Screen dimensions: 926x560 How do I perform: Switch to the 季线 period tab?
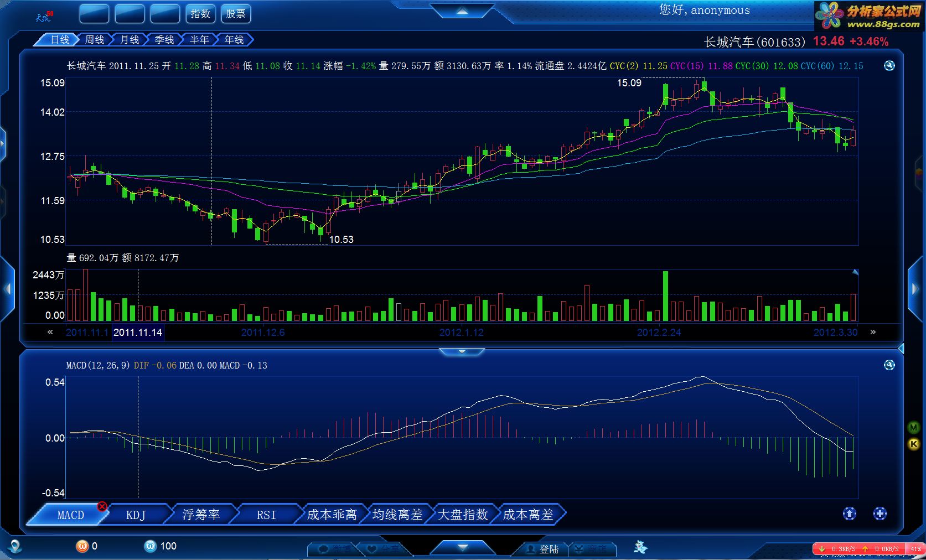164,40
